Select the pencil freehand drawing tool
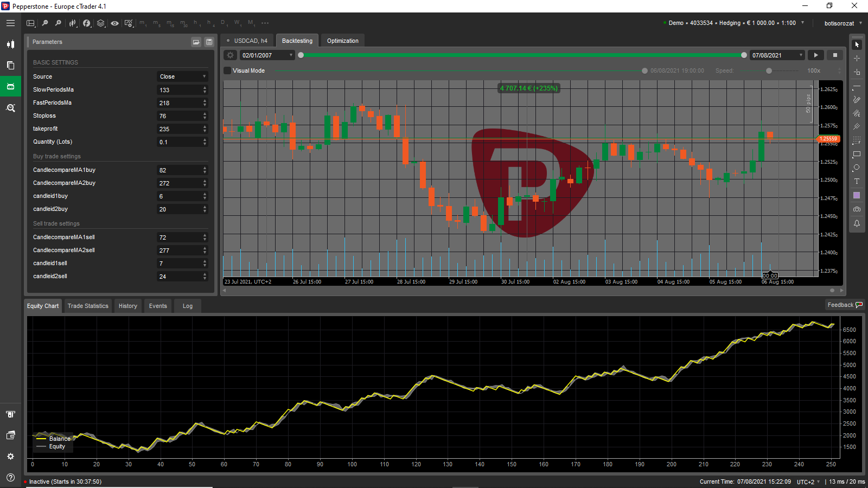 click(x=857, y=100)
